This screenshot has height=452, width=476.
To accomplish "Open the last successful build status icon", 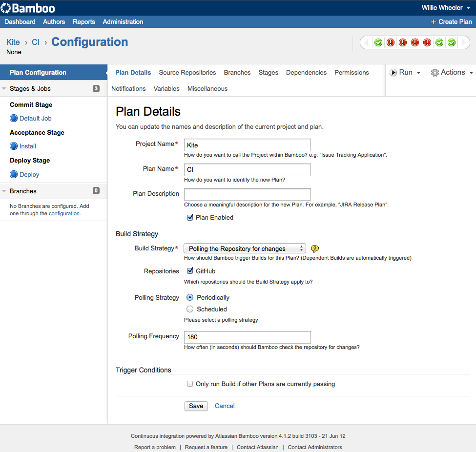I will 452,42.
